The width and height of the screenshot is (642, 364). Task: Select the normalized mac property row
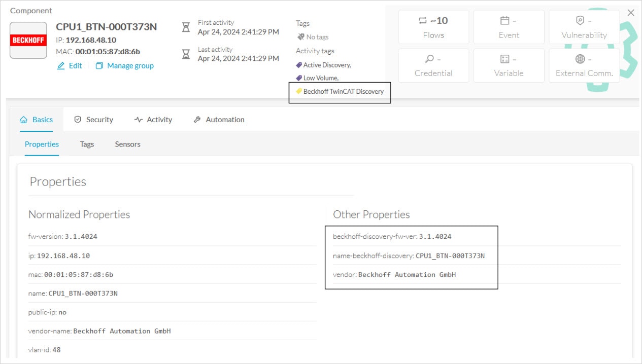[x=172, y=274]
